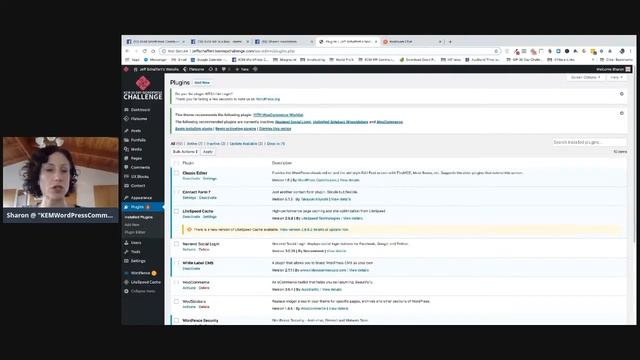Open Comments section in sidebar

(140, 167)
